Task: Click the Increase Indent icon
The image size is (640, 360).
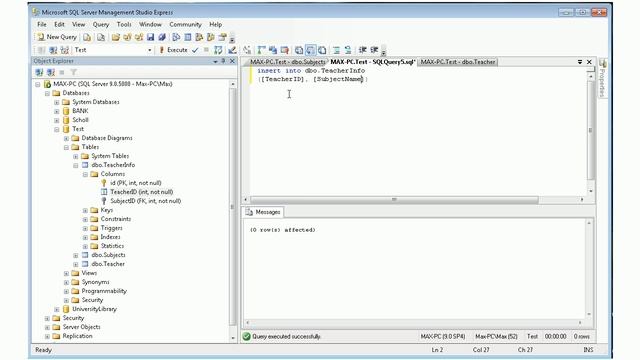Action: [x=374, y=50]
